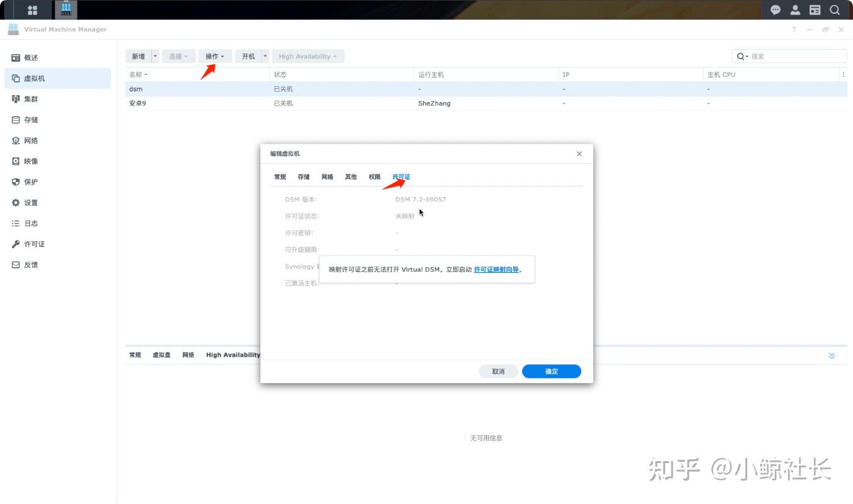Switch to the 虚拟盘 tab in details panel

tap(161, 355)
